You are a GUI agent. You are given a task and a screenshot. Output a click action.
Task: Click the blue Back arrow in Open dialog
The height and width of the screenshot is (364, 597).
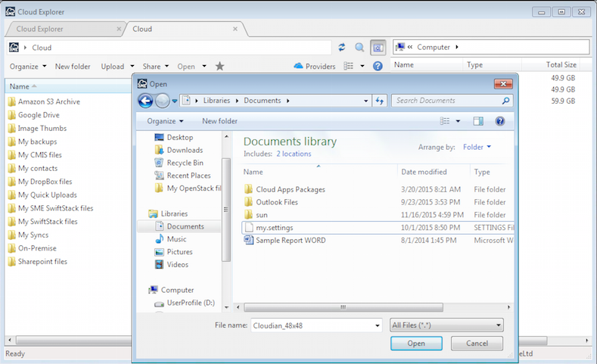point(145,101)
